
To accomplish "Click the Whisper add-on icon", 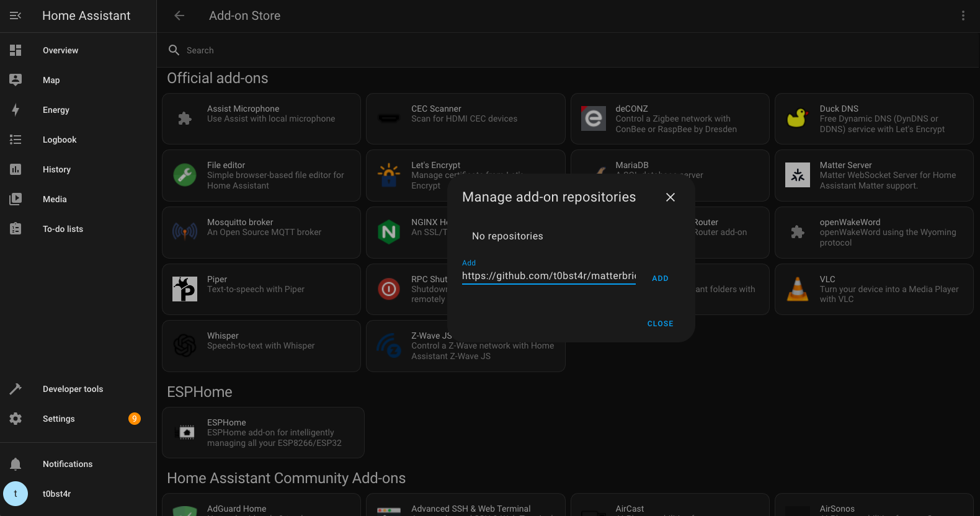I will [185, 345].
